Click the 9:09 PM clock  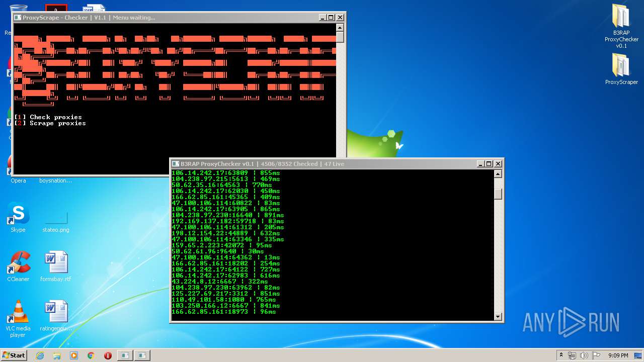point(618,355)
